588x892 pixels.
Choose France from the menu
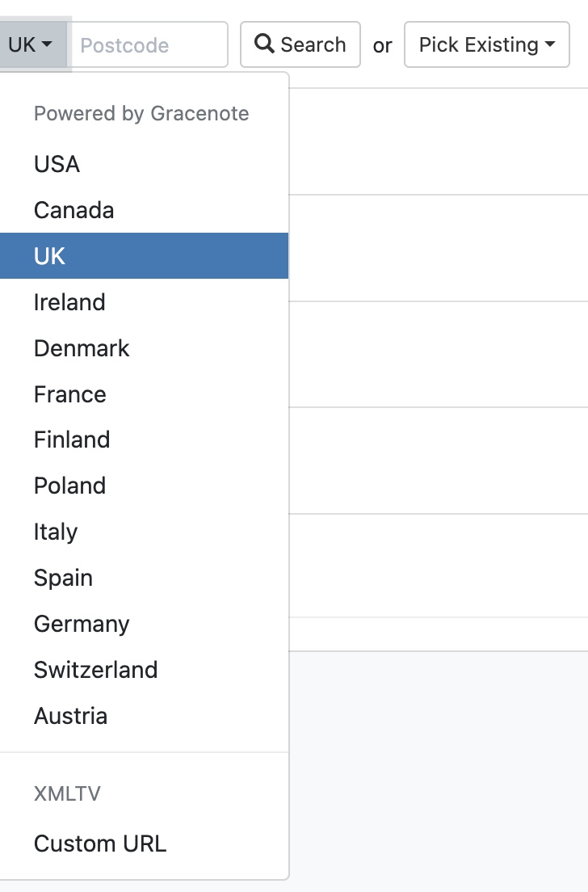(x=70, y=394)
